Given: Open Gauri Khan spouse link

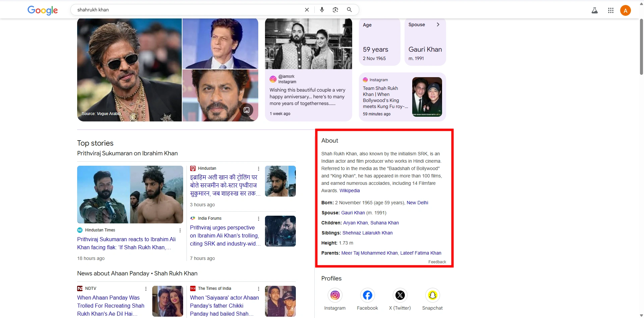Looking at the screenshot, I should pos(353,213).
